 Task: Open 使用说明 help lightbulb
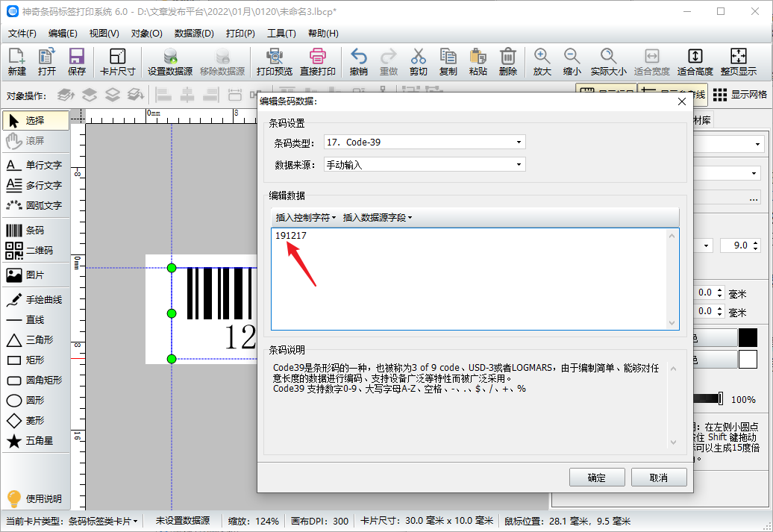pyautogui.click(x=34, y=498)
